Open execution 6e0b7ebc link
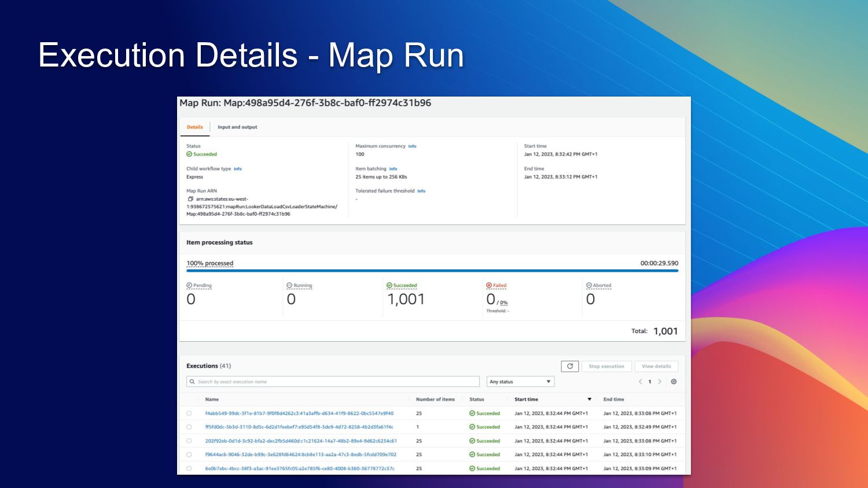868x488 pixels. coord(300,468)
